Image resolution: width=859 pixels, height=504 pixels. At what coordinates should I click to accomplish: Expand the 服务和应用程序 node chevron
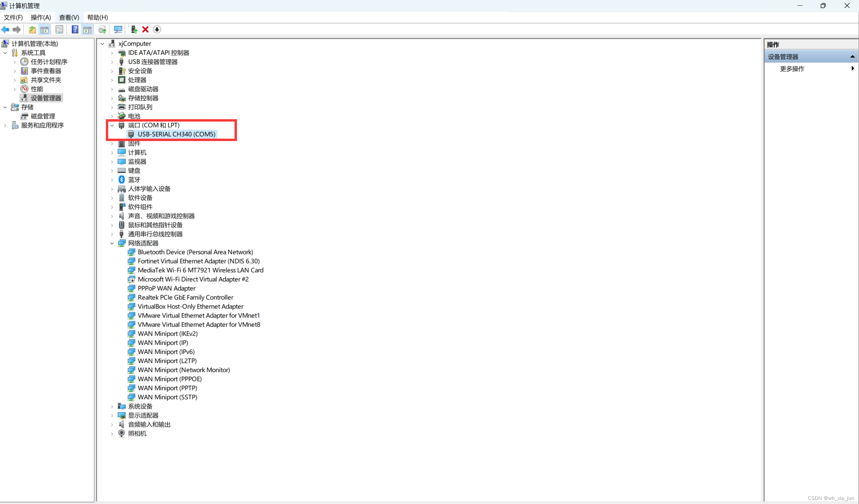(5, 125)
